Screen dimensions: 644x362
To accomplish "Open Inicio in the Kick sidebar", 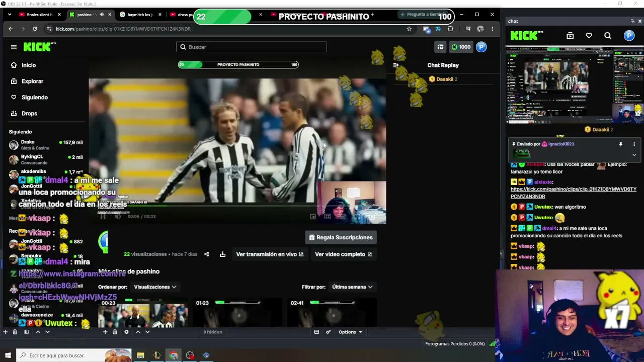I will (23, 65).
